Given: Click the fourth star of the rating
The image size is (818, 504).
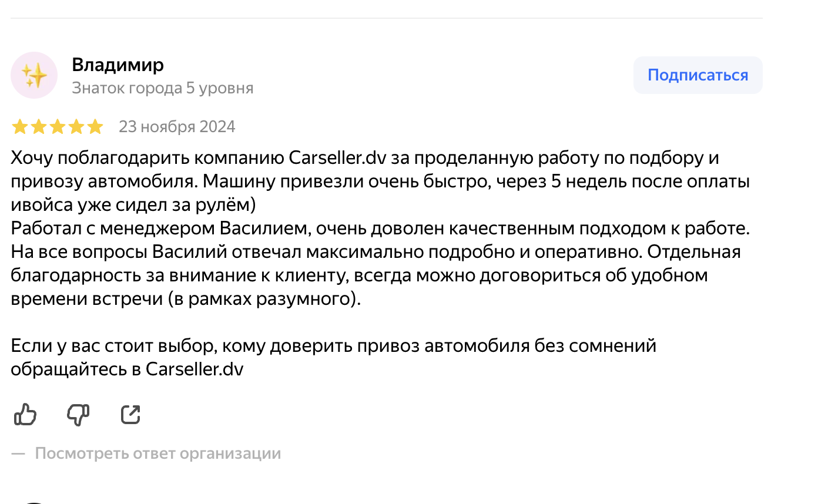Looking at the screenshot, I should click(x=76, y=127).
